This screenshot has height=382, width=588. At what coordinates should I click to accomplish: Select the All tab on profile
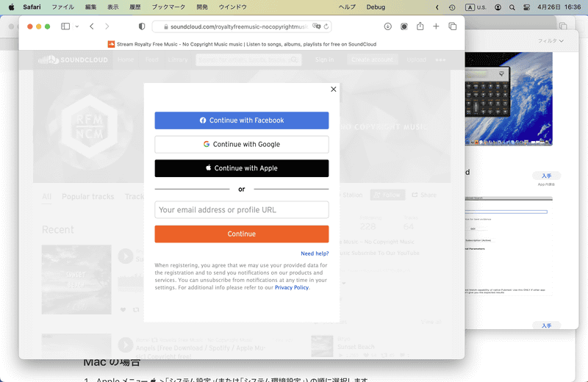click(x=46, y=196)
